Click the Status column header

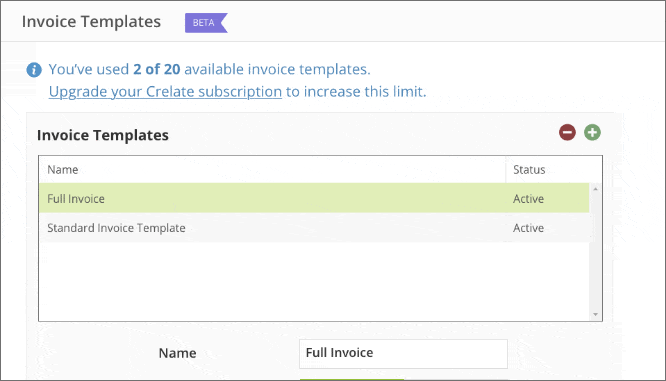coord(553,169)
